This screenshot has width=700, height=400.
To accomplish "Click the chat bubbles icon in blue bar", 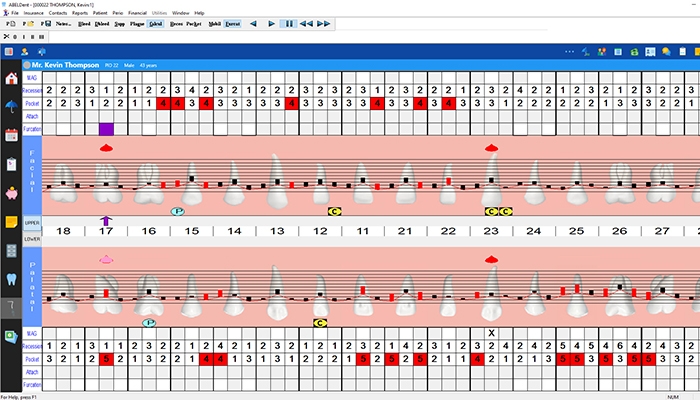I will point(666,52).
